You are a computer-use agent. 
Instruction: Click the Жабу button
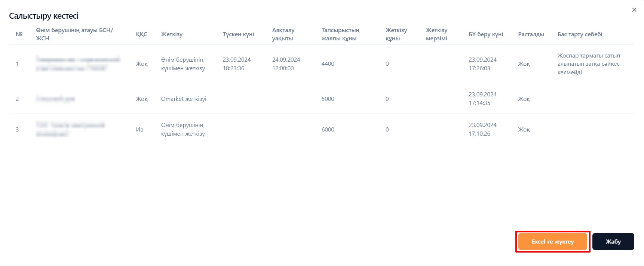coord(613,242)
